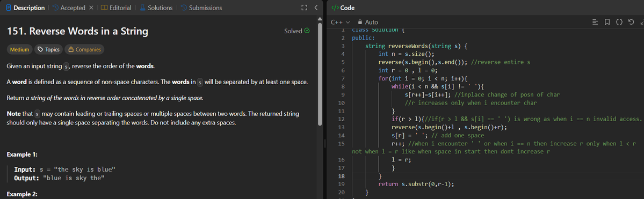Click line number 18 in the gutter
The width and height of the screenshot is (644, 199).
tap(341, 176)
